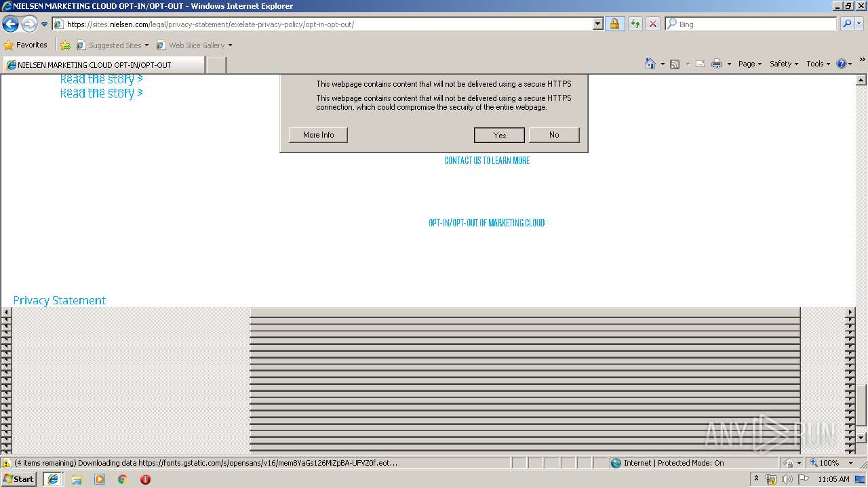
Task: Click More Info in security dialog
Action: pos(318,135)
